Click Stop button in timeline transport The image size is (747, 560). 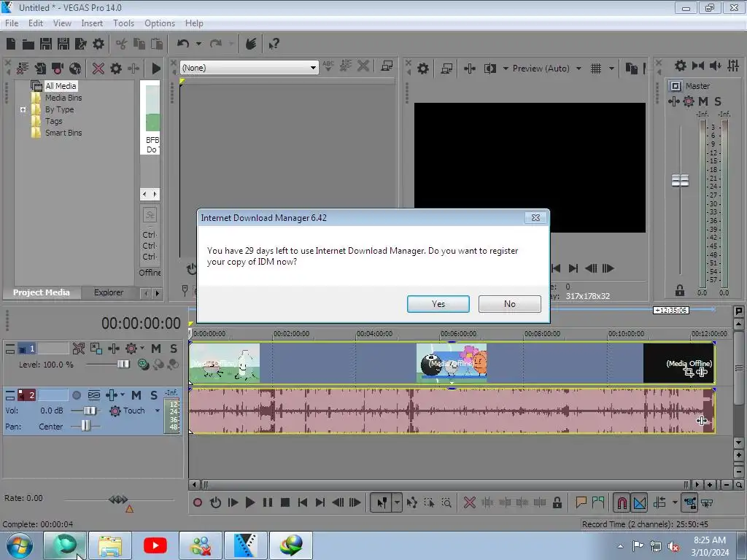(x=285, y=502)
